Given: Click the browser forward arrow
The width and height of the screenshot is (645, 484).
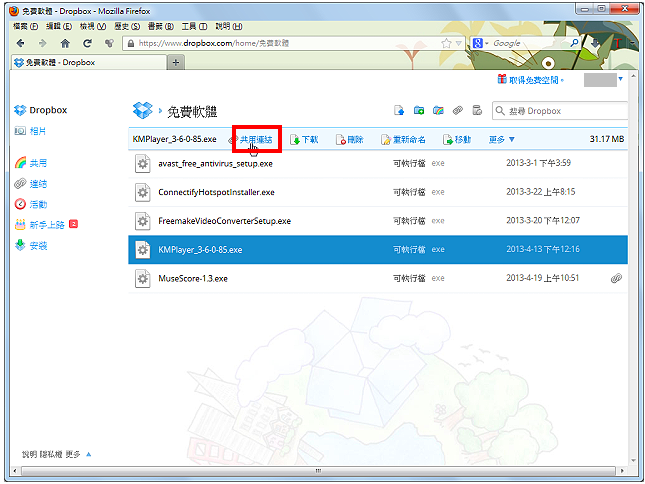Looking at the screenshot, I should pyautogui.click(x=42, y=43).
